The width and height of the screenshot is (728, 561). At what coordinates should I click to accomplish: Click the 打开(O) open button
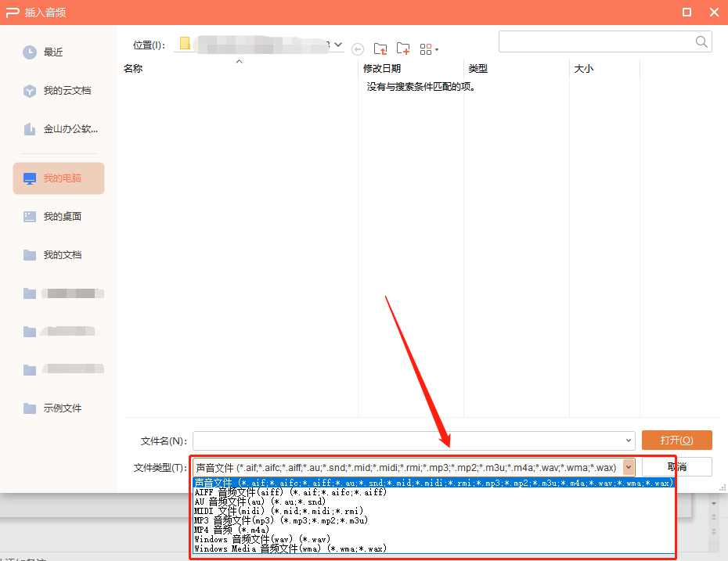tap(676, 440)
